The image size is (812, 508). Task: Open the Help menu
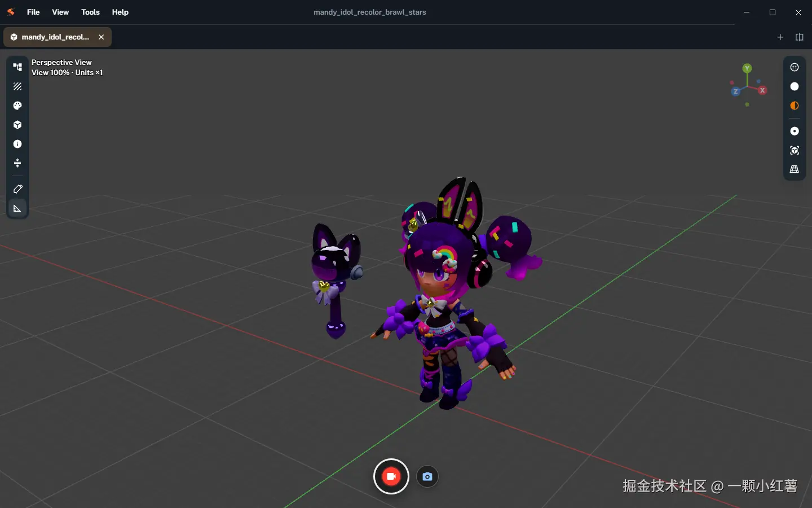(x=120, y=12)
